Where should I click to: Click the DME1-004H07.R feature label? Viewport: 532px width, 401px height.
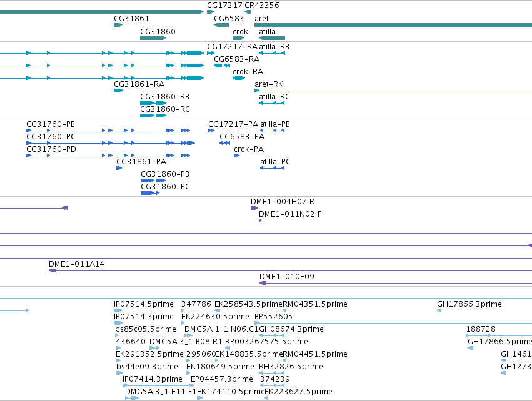click(x=283, y=202)
